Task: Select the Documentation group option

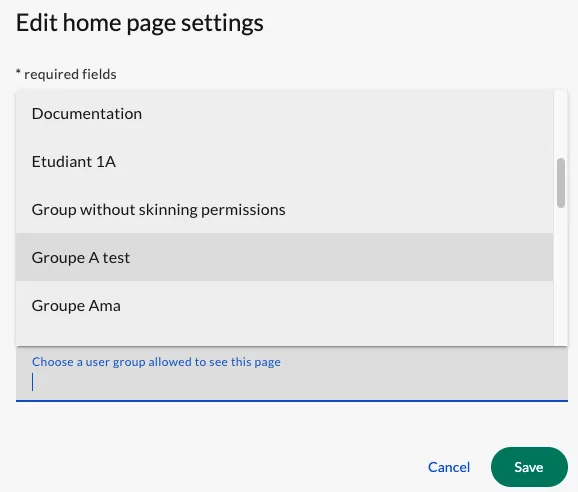Action: (x=284, y=114)
